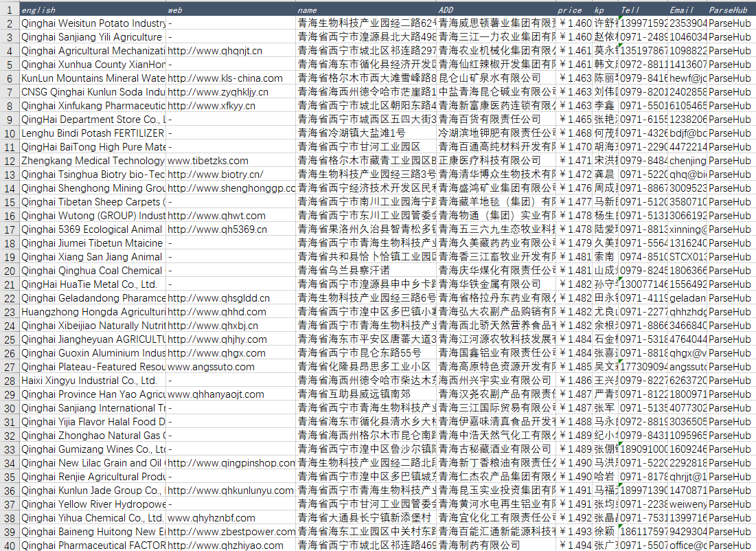Viewport: 756px width, 551px height.
Task: Select the "QingHai HuaTie Metal Co., Ltd." cell
Action: pyautogui.click(x=93, y=284)
